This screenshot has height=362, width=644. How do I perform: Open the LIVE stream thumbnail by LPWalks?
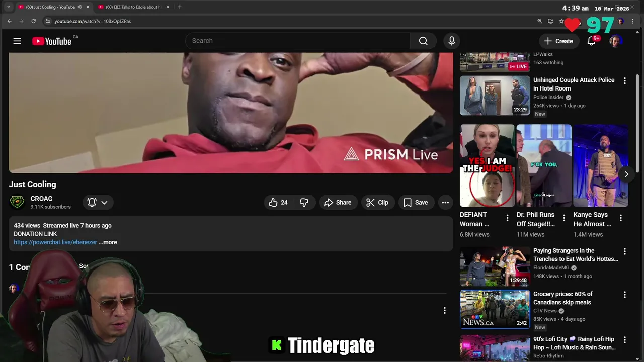495,62
